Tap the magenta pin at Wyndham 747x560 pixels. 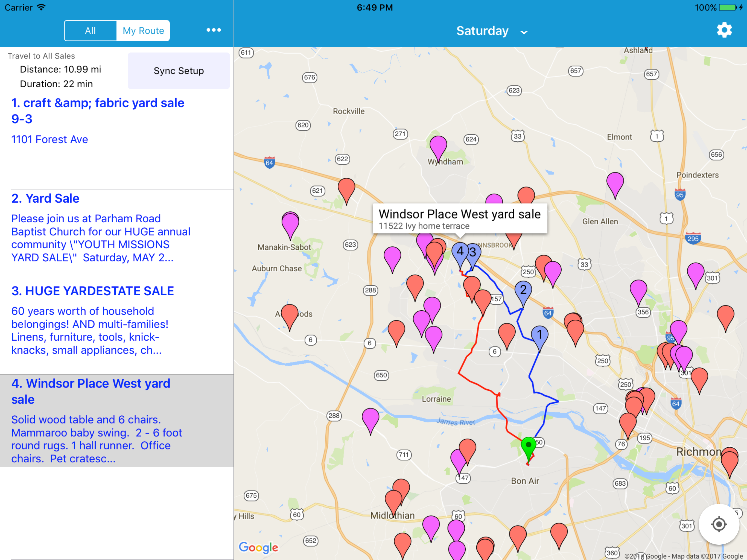(438, 148)
